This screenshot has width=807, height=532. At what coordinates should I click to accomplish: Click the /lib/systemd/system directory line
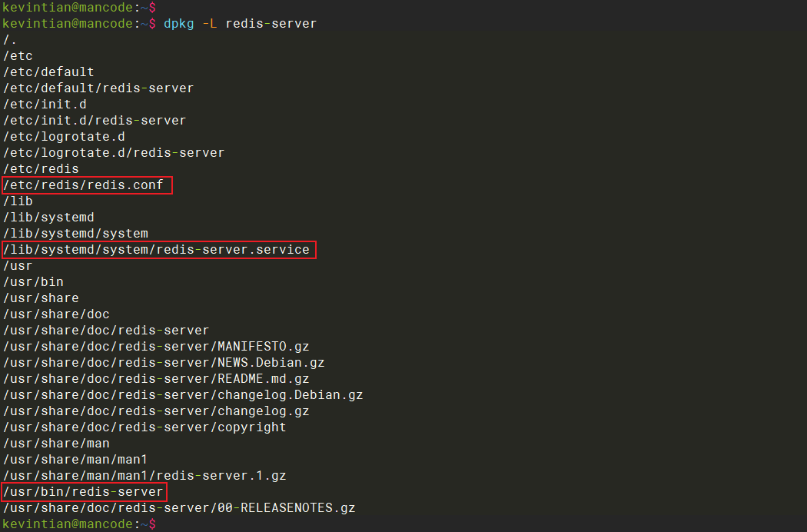coord(76,234)
